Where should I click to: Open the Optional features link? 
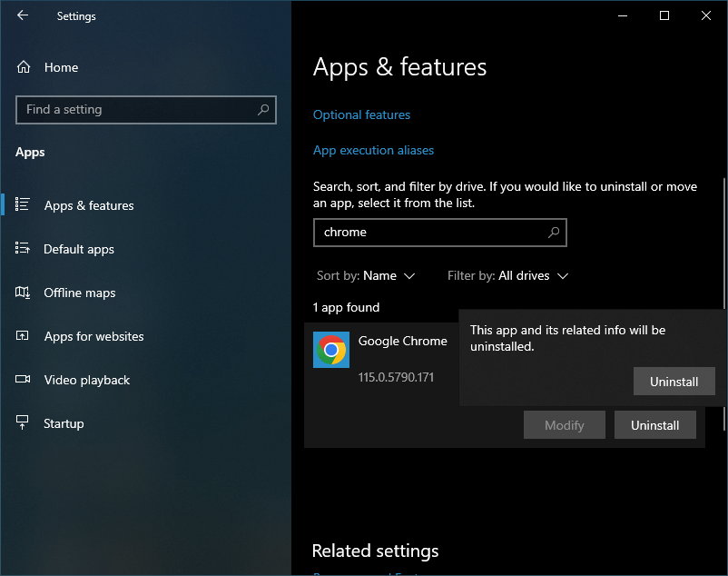361,114
